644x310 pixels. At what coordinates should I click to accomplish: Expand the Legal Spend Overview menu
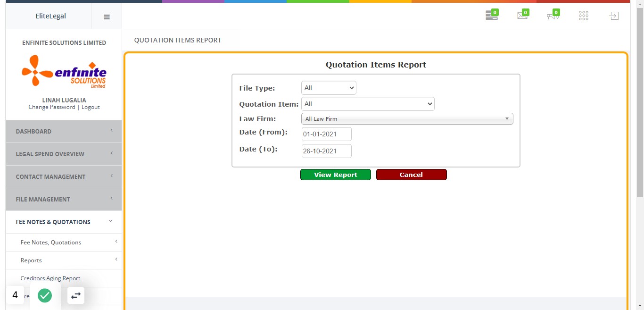pos(64,154)
